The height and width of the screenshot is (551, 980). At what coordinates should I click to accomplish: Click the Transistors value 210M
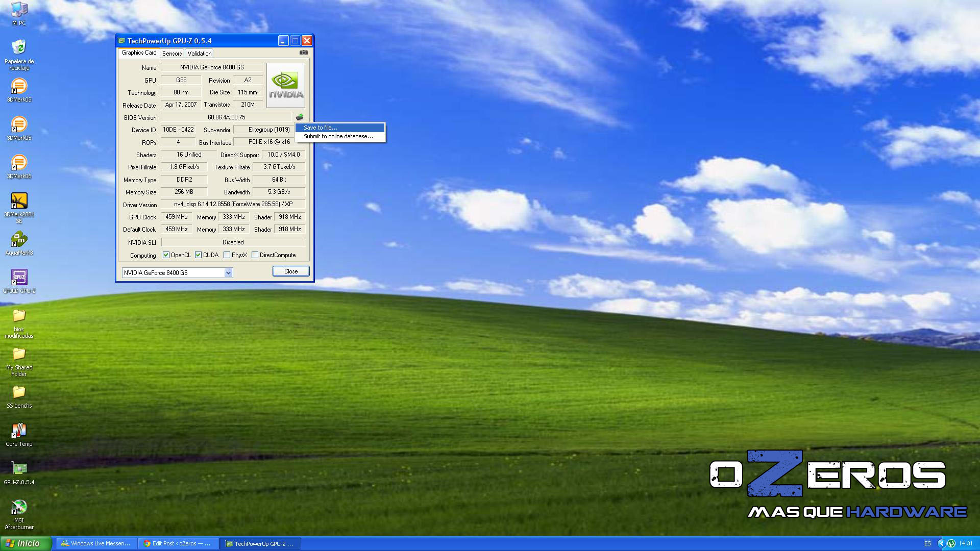pyautogui.click(x=248, y=105)
